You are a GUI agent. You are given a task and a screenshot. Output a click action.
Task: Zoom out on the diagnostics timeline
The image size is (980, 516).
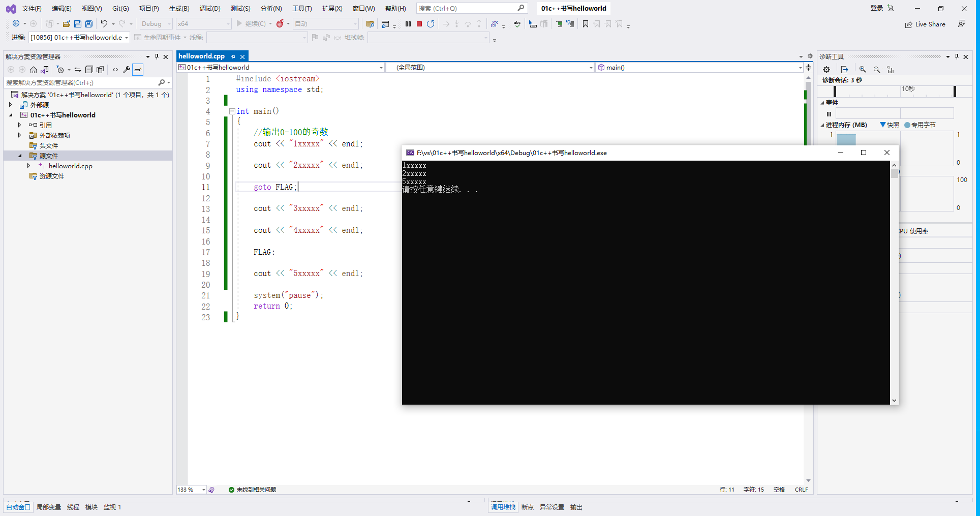pos(877,70)
